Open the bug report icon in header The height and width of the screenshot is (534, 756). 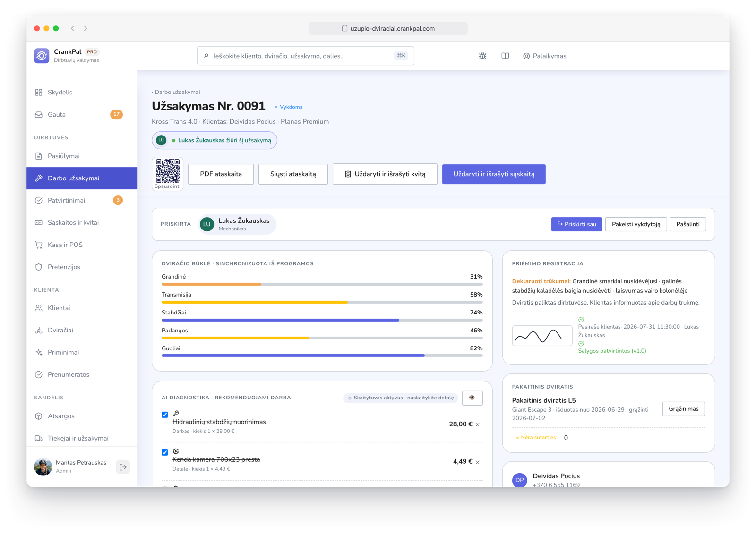pos(482,56)
